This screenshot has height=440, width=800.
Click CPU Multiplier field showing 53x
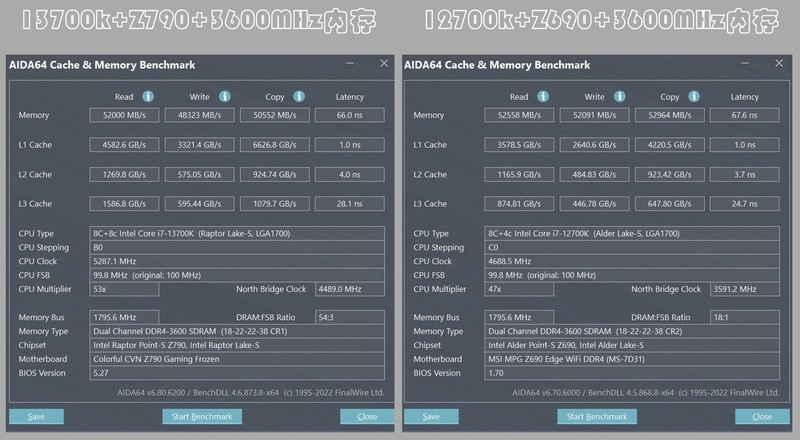pyautogui.click(x=124, y=289)
